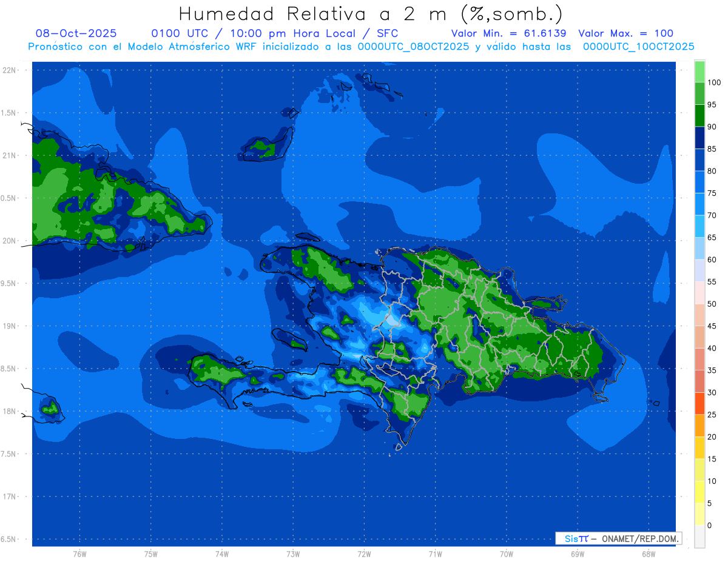Pick the yellow swatch between 10 and 5
728x562 pixels.
[699, 492]
